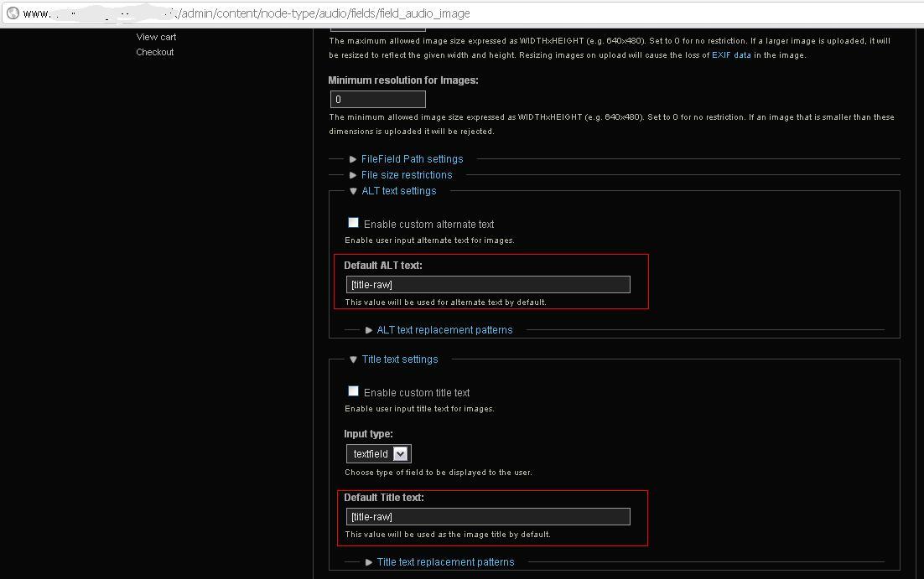Viewport: 924px width, 579px height.
Task: Go to Checkout
Action: pos(154,51)
